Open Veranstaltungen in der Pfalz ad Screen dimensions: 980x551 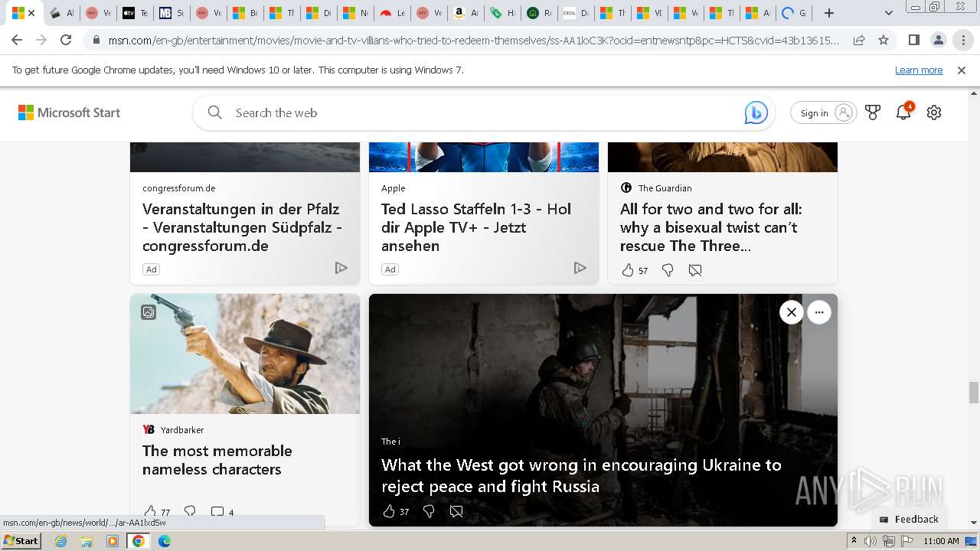point(242,227)
